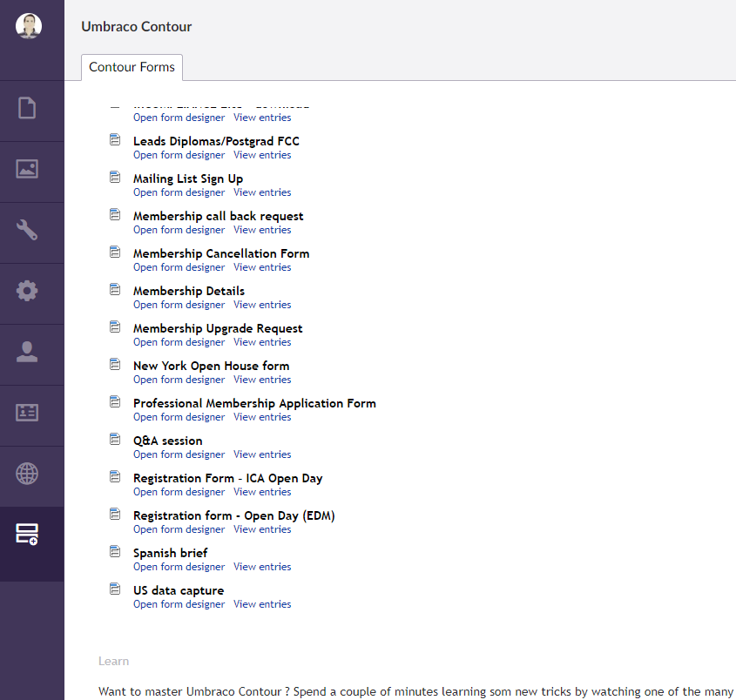Click the US data capture form icon
736x700 pixels.
[x=115, y=589]
